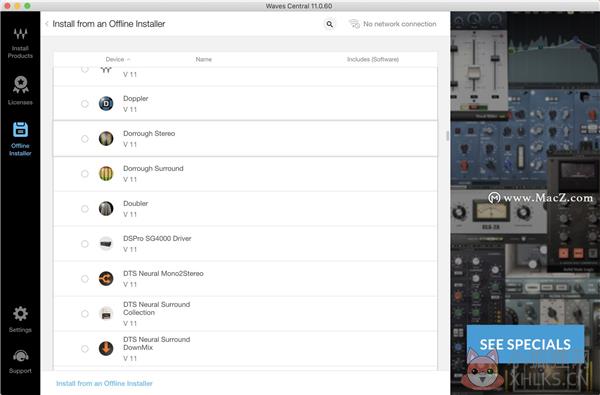Viewport: 600px width, 395px height.
Task: Click the DSPro SG4000 Driver name
Action: pyautogui.click(x=157, y=238)
